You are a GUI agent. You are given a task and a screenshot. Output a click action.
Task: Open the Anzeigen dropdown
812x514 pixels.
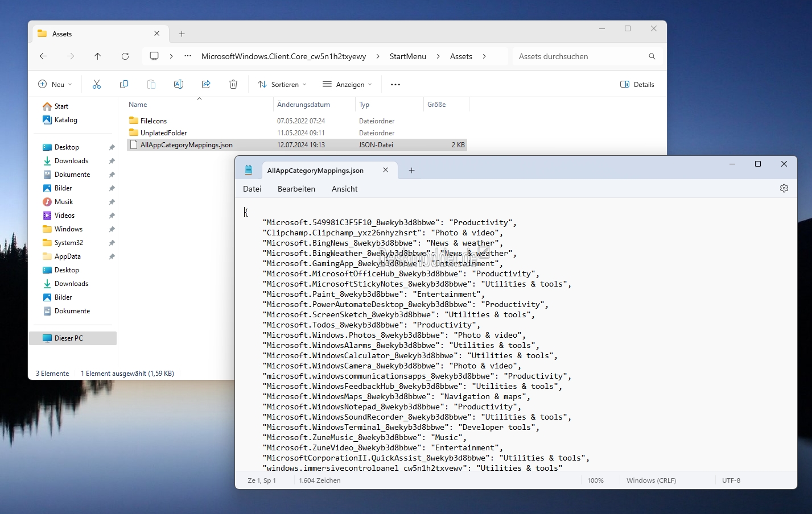coord(347,84)
